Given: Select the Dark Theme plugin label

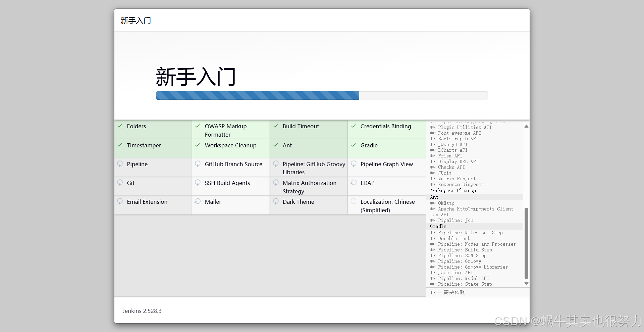Looking at the screenshot, I should tap(298, 202).
